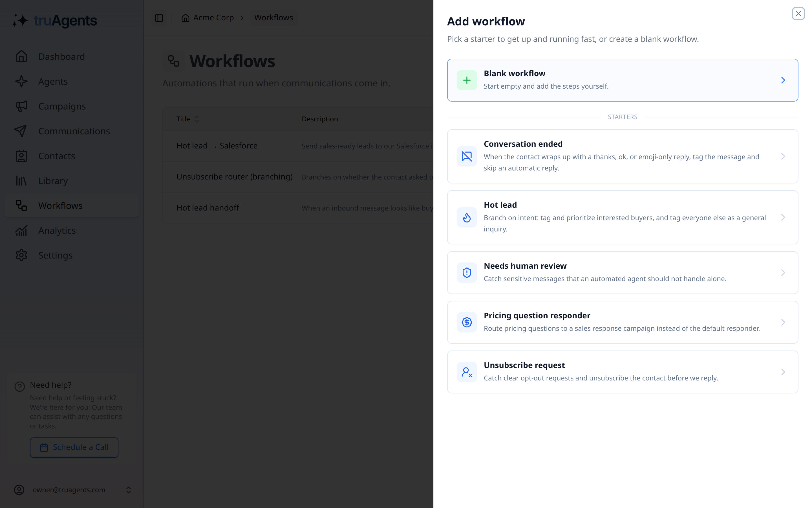Click the Need help question mark icon

20,387
